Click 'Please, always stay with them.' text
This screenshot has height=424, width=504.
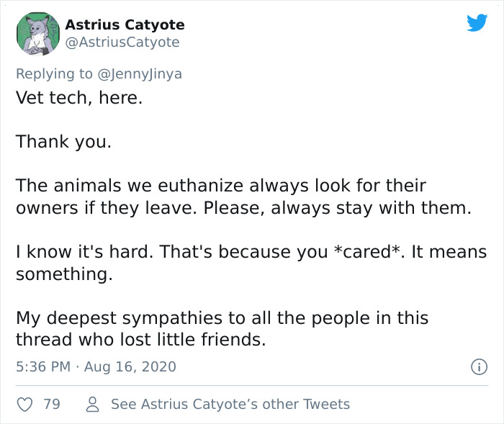[338, 208]
